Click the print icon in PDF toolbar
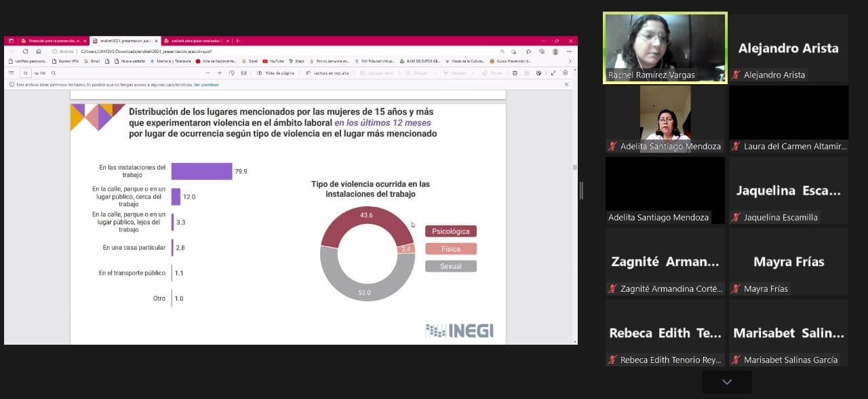The width and height of the screenshot is (868, 399). [x=515, y=73]
